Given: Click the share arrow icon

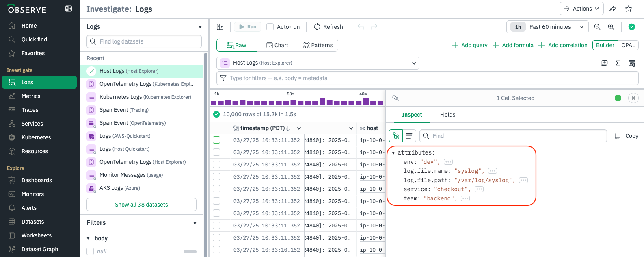Looking at the screenshot, I should pos(613,9).
